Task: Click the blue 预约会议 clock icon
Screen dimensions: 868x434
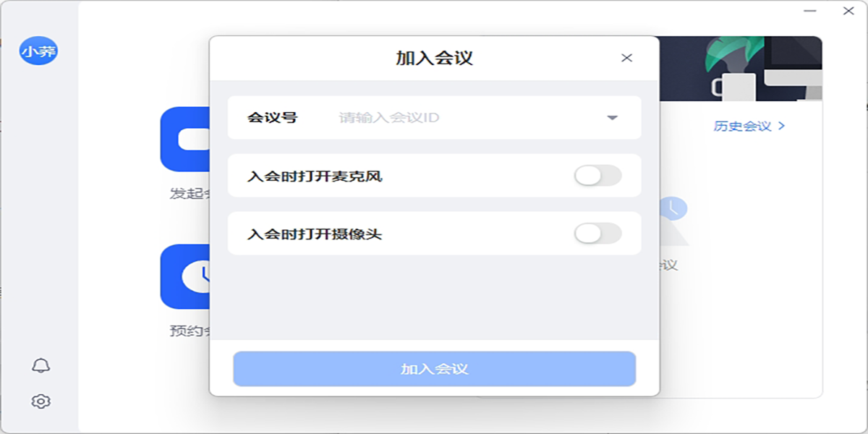Action: point(185,276)
